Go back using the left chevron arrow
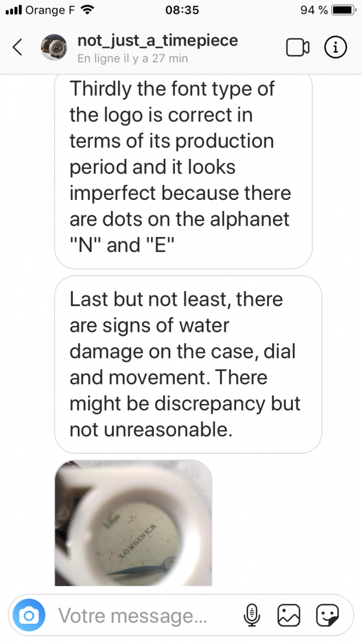The image size is (362, 644). (18, 48)
